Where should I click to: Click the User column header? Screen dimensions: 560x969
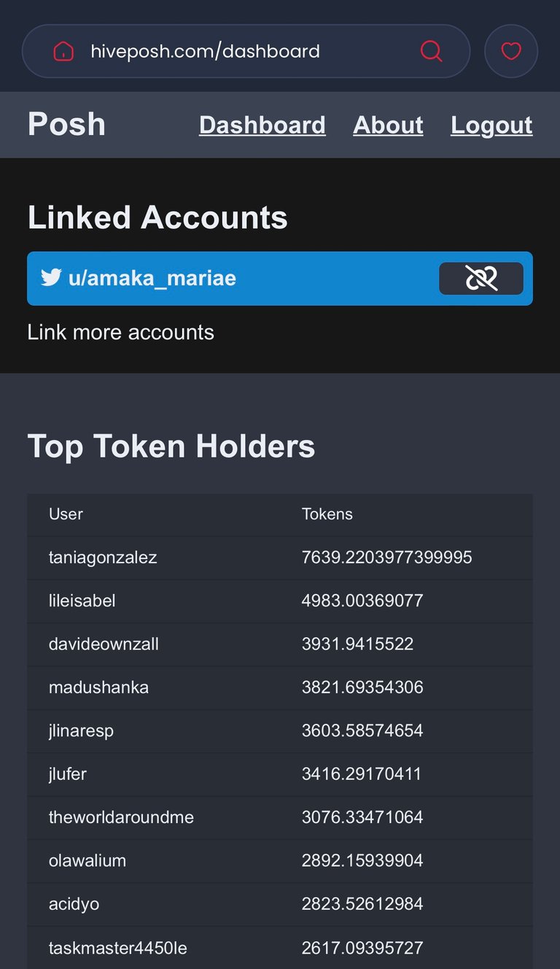coord(66,514)
